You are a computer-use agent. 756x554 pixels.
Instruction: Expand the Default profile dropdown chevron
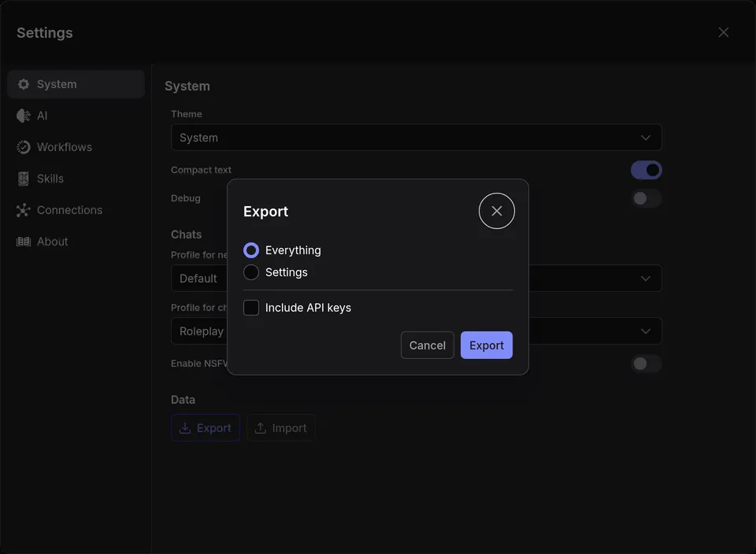point(646,279)
